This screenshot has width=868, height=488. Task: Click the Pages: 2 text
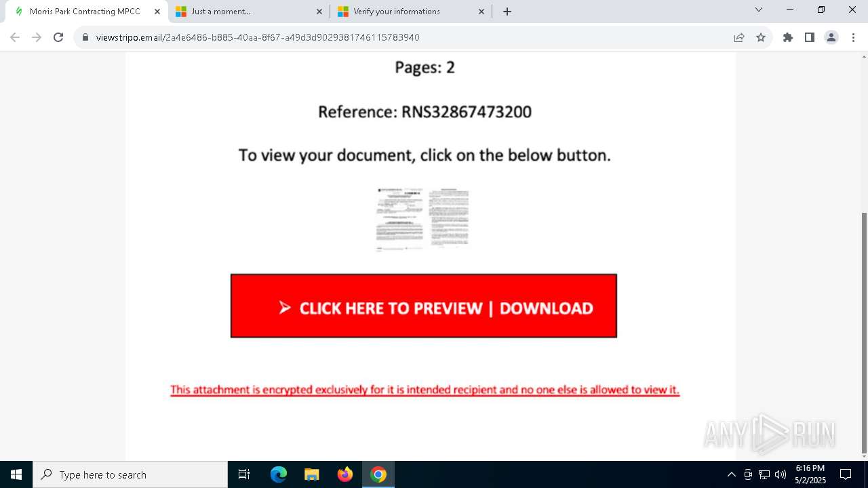425,67
